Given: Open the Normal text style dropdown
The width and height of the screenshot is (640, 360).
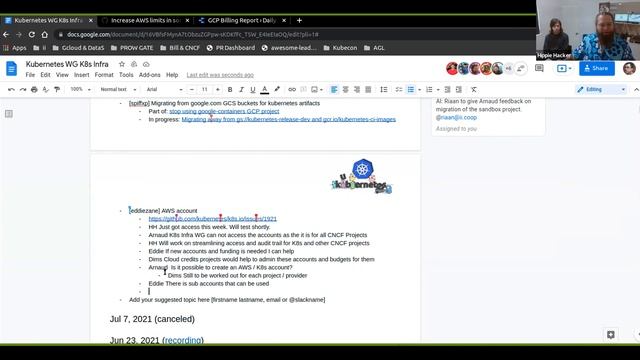Looking at the screenshot, I should pos(118,89).
